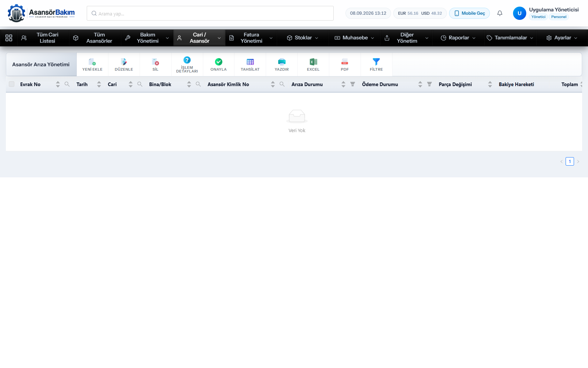588x368 pixels.
Task: Open the filter funnel on Arıza Durumu column
Action: coord(352,84)
